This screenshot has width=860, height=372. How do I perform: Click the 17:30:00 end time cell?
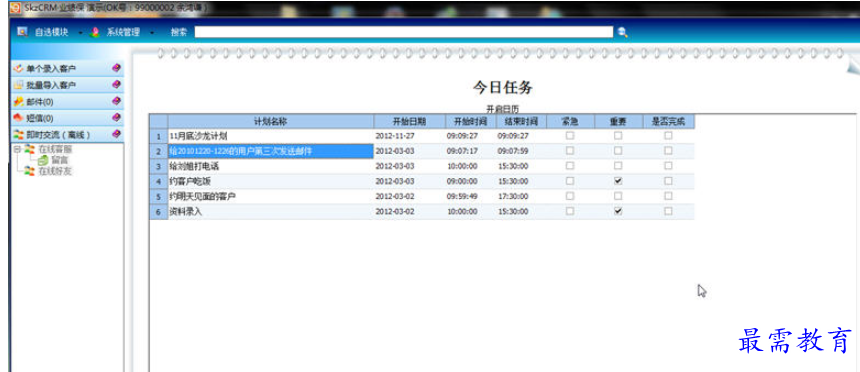click(x=522, y=196)
